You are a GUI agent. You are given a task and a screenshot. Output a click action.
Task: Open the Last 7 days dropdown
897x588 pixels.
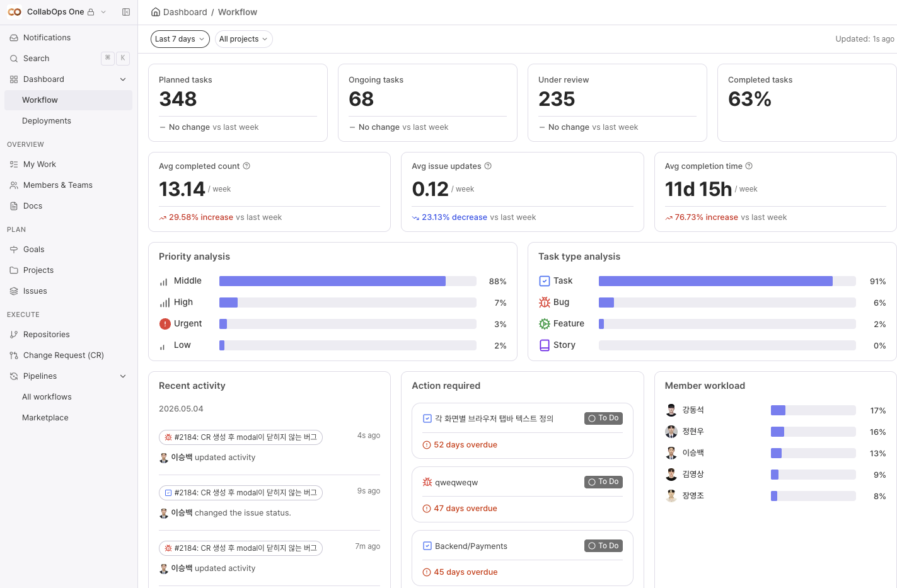click(x=180, y=39)
